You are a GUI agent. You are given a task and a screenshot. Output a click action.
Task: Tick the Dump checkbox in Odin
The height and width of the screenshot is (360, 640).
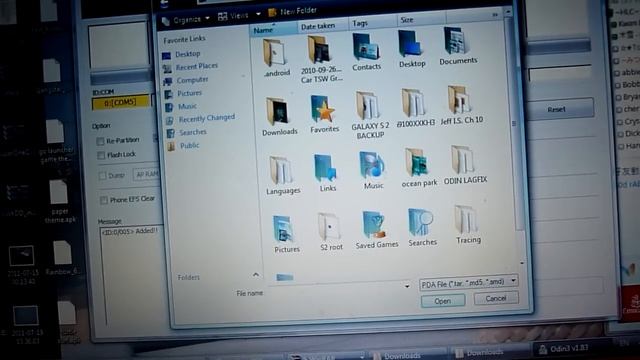[x=102, y=176]
